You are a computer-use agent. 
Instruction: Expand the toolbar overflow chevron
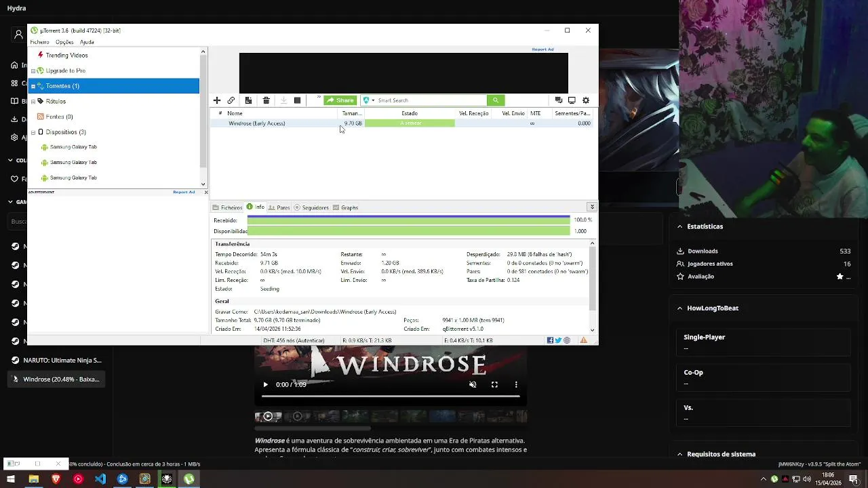point(319,97)
